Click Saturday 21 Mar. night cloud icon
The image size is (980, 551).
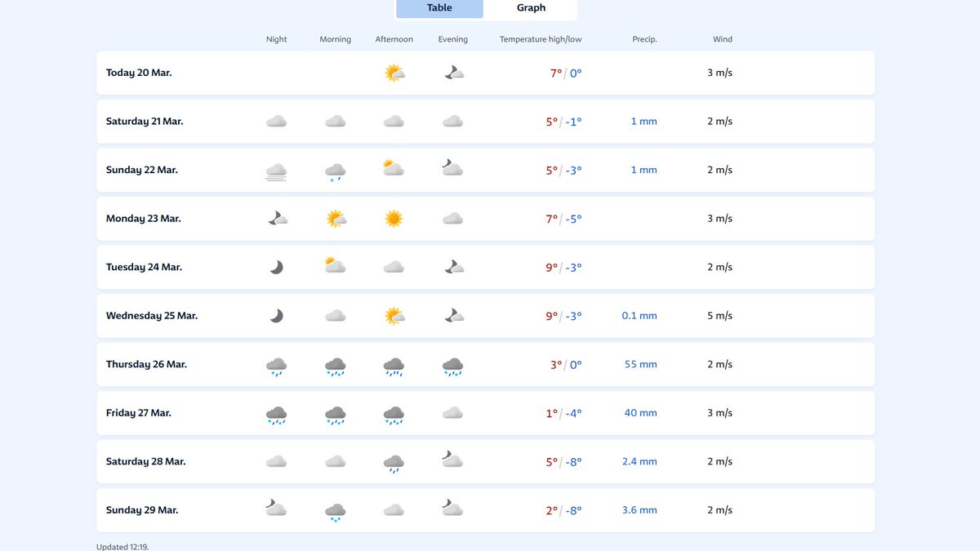tap(277, 122)
